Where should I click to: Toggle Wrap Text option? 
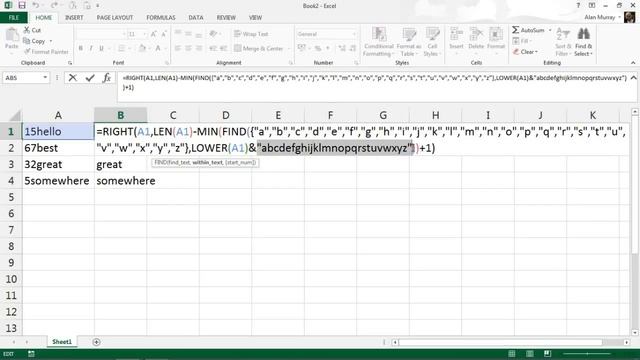(x=251, y=34)
